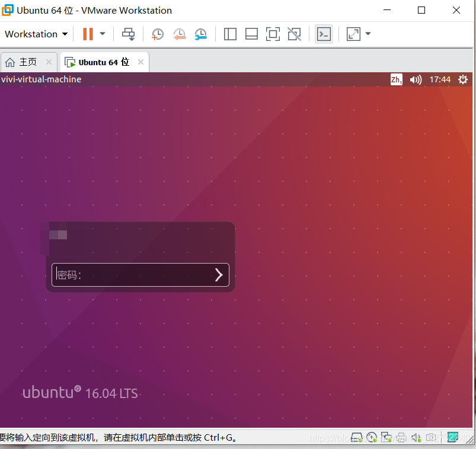The height and width of the screenshot is (449, 476).
Task: Enter full screen mode
Action: (x=273, y=34)
